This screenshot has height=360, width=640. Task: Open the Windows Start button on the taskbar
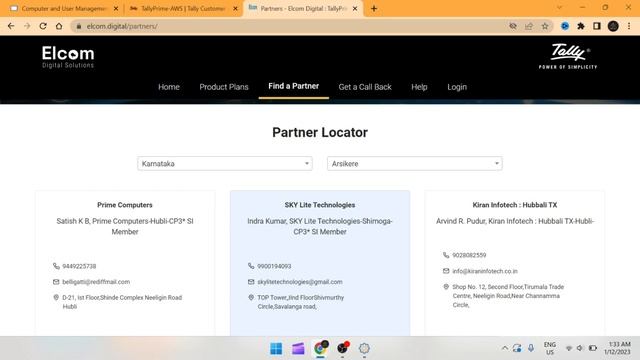(276, 349)
